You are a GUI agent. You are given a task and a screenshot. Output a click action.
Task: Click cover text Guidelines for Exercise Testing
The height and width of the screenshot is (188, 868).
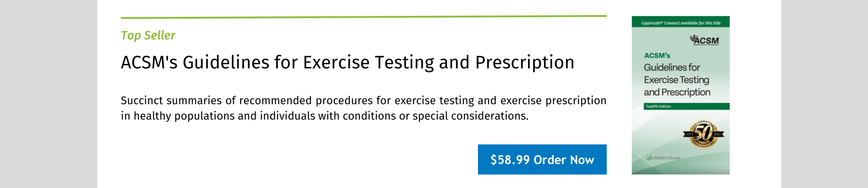coord(676,73)
